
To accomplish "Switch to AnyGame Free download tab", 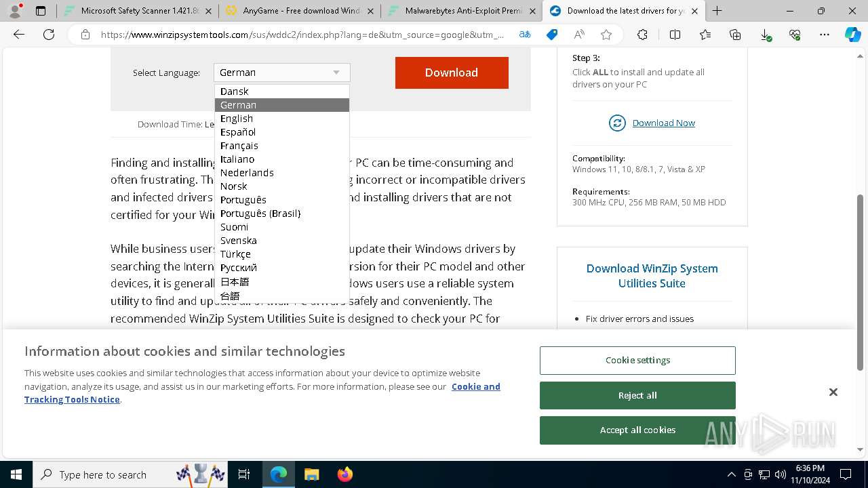I will [300, 11].
